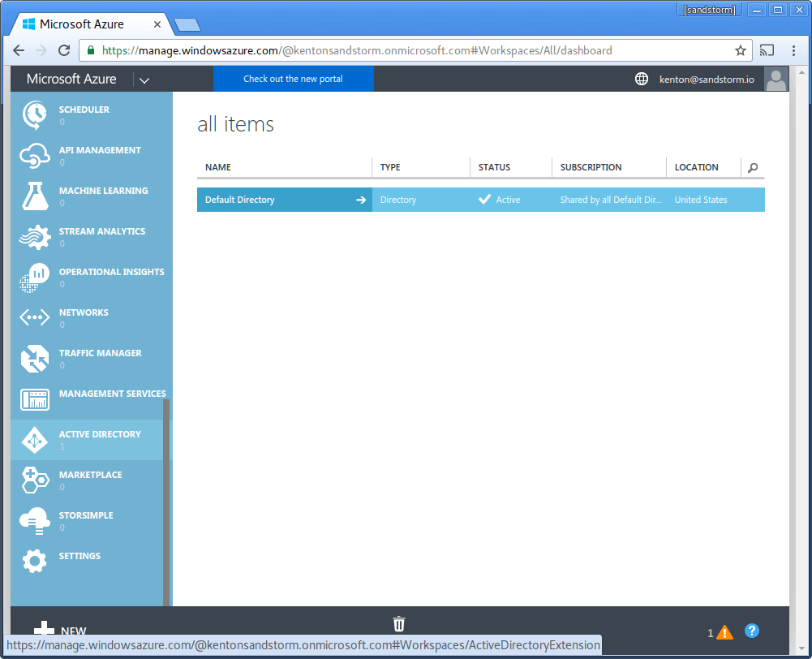
Task: Click the trash delete icon in bottom bar
Action: click(x=398, y=624)
